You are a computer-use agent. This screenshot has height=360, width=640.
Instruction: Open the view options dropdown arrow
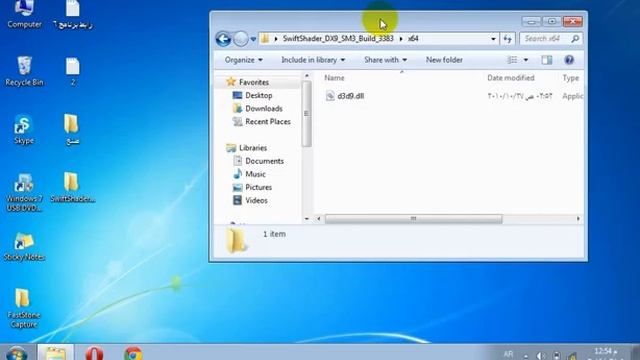click(526, 60)
